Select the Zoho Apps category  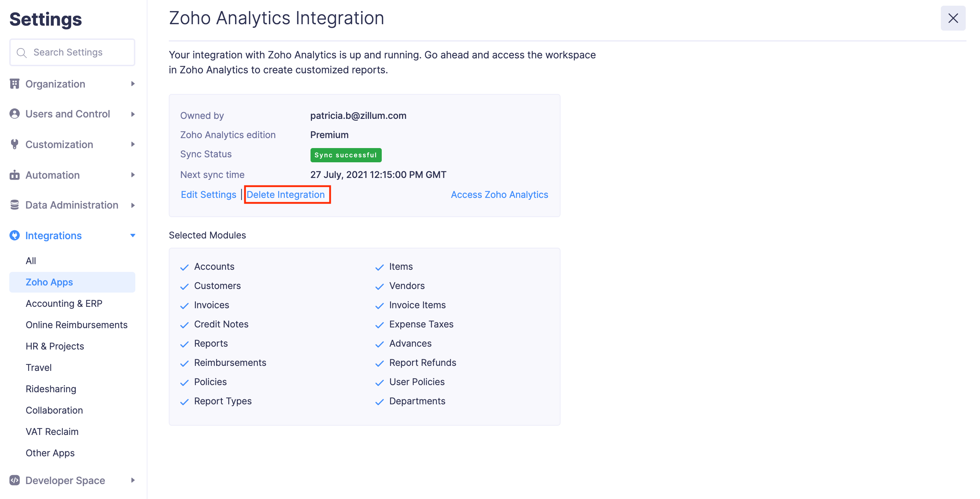click(49, 282)
